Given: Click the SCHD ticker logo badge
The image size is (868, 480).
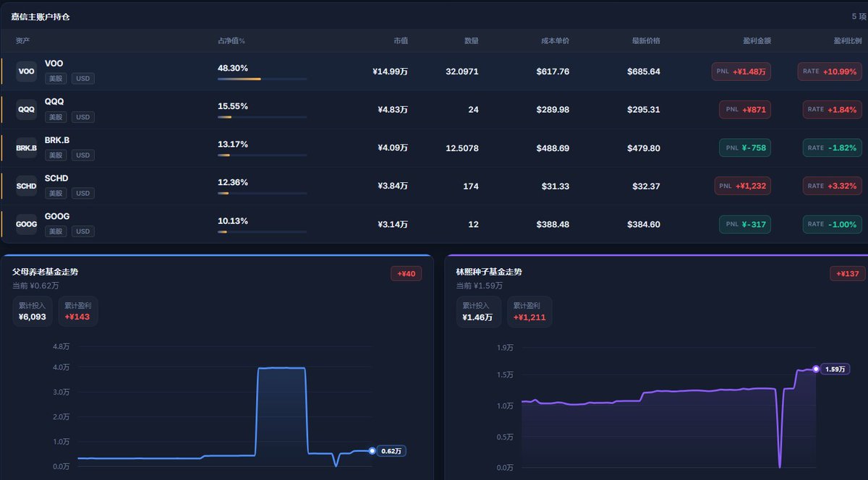Looking at the screenshot, I should 26,186.
